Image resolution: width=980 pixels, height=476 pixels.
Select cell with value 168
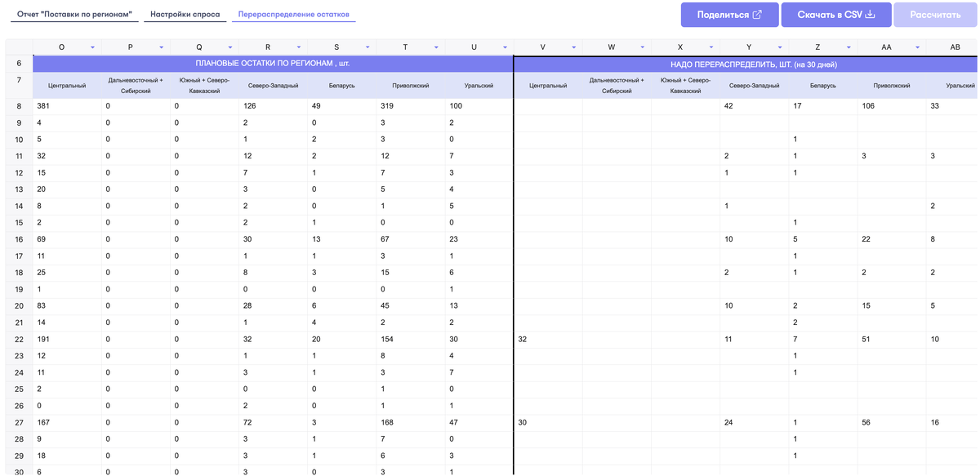[x=411, y=422]
